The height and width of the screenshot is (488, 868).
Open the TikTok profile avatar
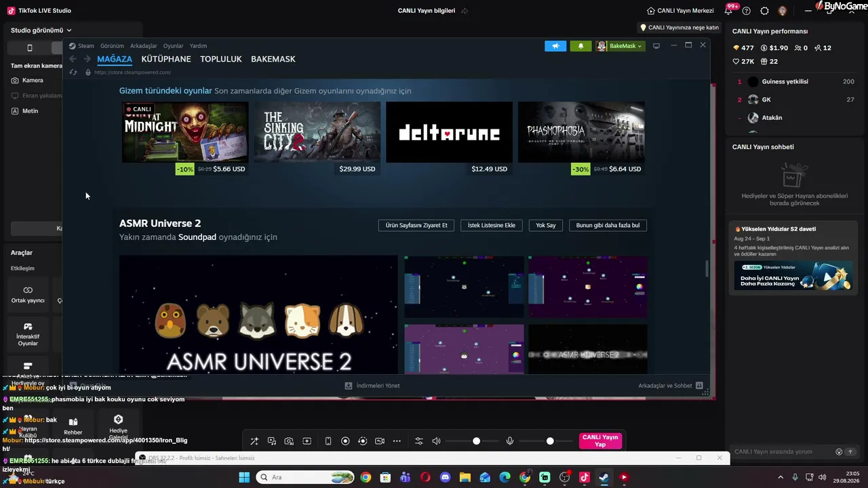783,11
